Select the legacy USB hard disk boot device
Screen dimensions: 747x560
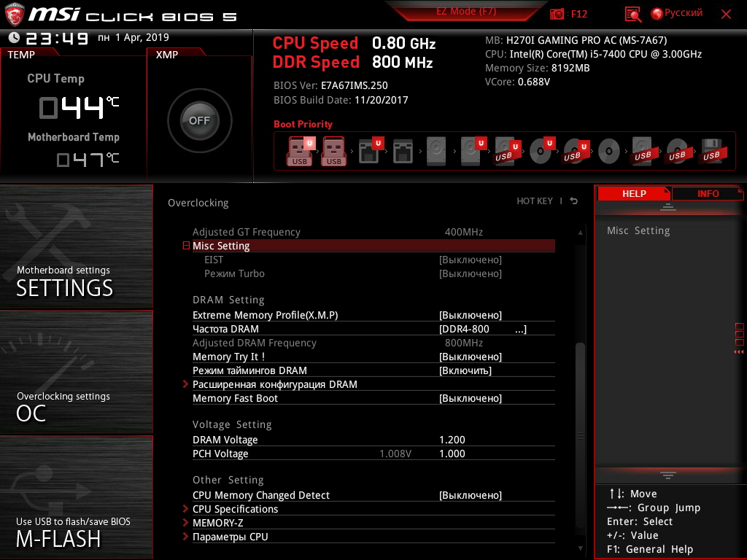(x=643, y=151)
